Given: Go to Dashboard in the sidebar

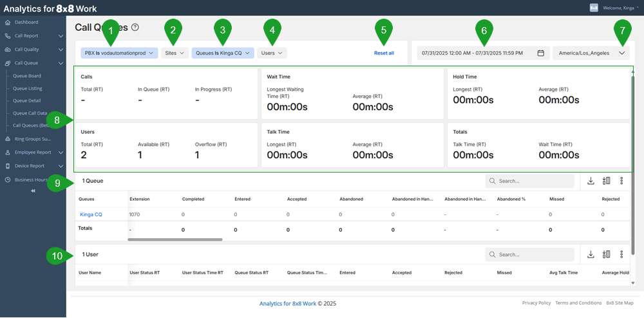Looking at the screenshot, I should 26,23.
